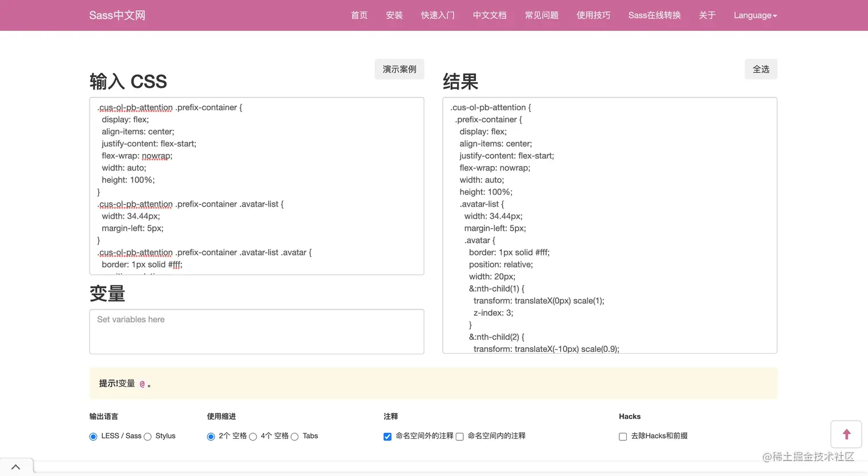Click inside the 结果 output textarea
Viewport: 868px width, 476px height.
point(610,225)
